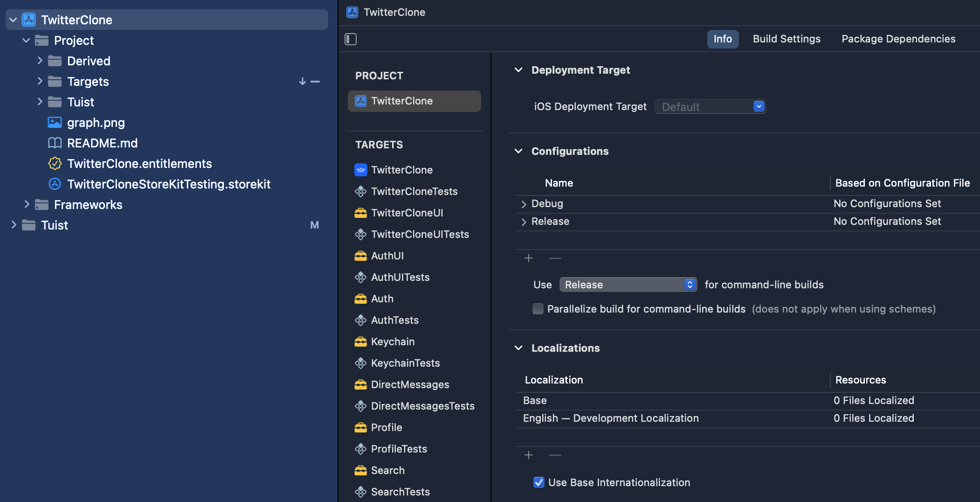Click the remove localization minus button
This screenshot has height=502, width=980.
[554, 455]
